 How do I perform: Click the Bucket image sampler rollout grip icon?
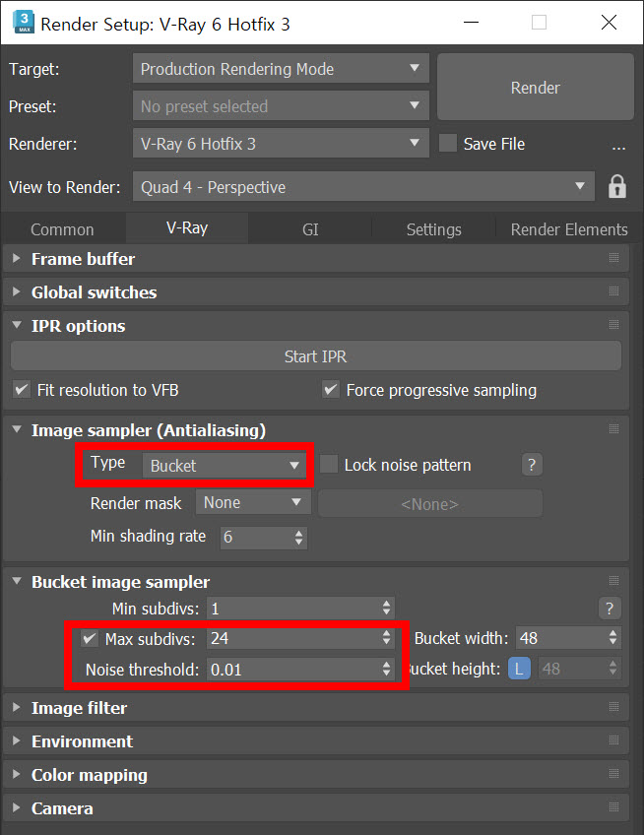click(x=613, y=581)
